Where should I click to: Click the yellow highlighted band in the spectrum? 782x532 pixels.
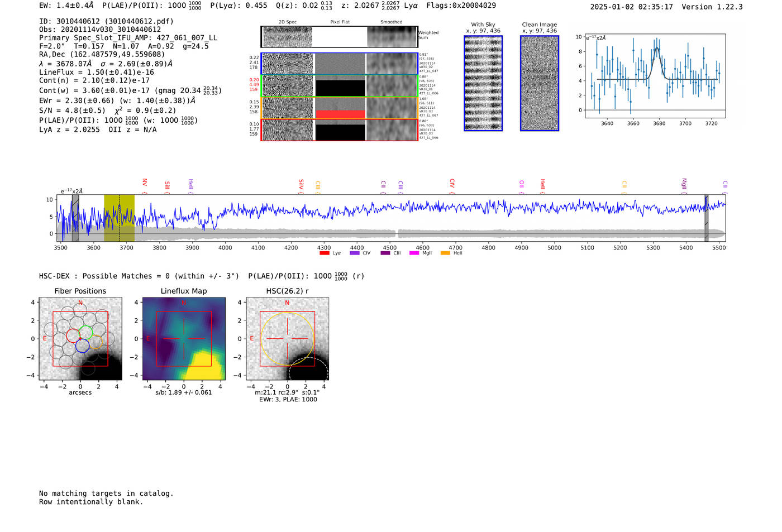pyautogui.click(x=119, y=218)
